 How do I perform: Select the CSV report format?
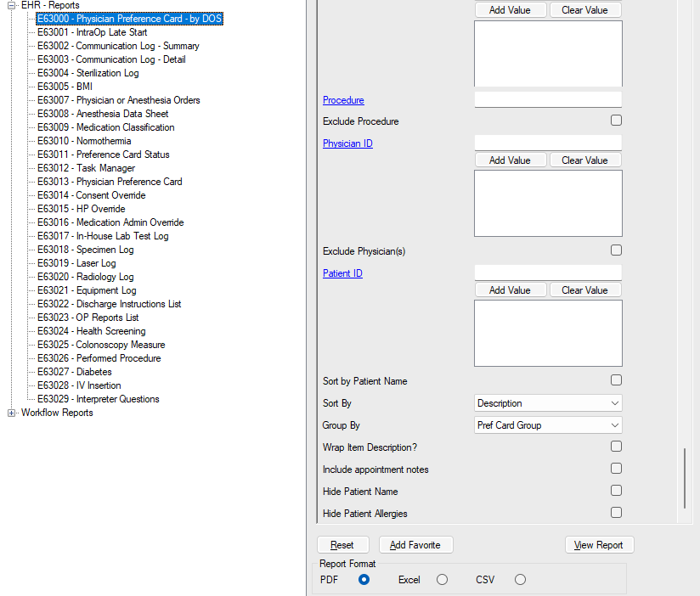[520, 578]
